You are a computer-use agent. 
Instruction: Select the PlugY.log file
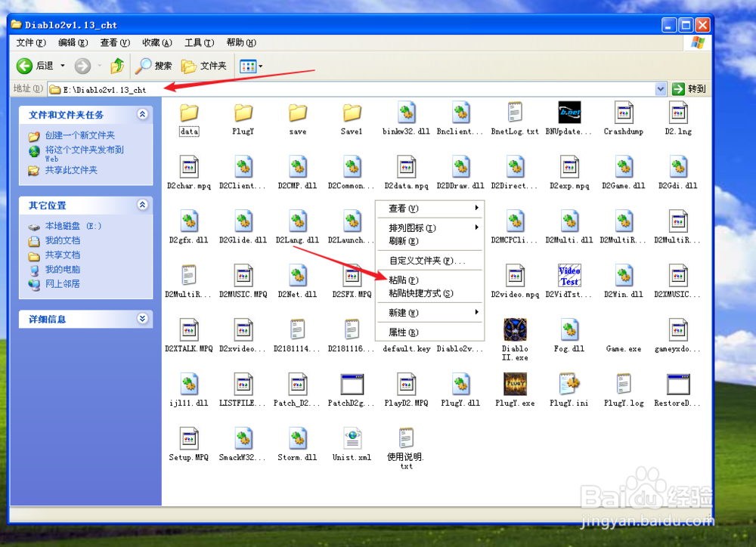point(624,390)
